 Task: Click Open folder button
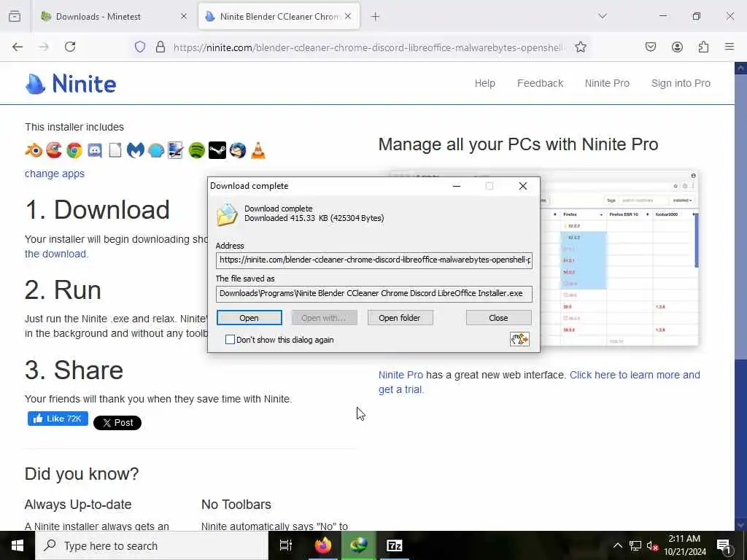(400, 318)
